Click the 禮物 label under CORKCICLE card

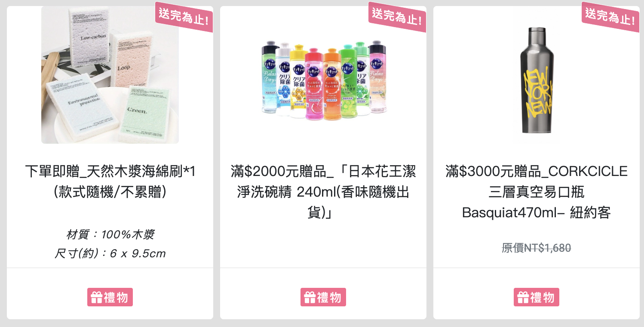pos(537,297)
